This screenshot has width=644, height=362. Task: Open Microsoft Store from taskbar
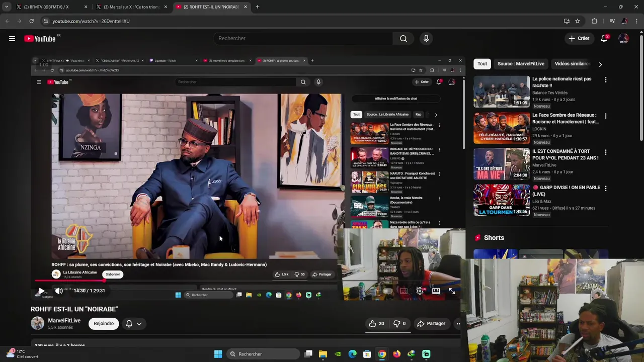pos(367,354)
